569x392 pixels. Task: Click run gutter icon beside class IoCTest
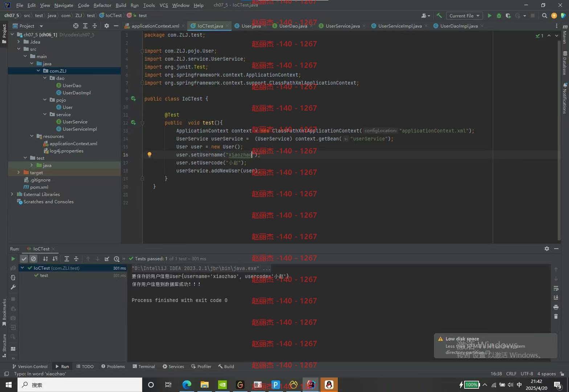[134, 99]
